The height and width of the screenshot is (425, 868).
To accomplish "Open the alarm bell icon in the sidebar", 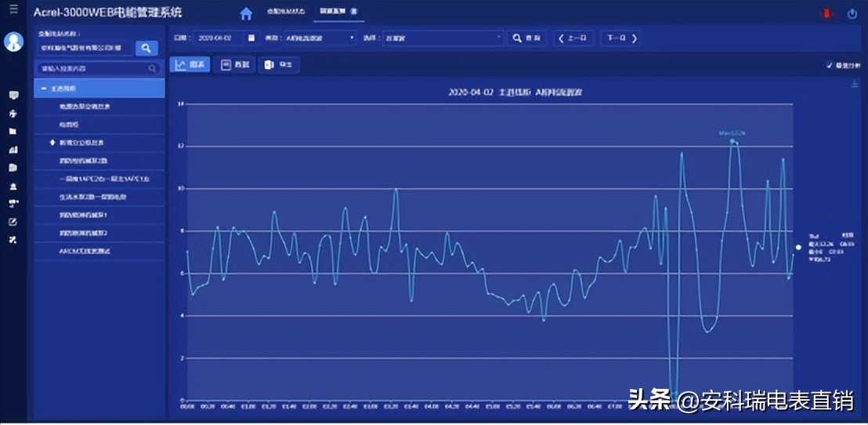I will pyautogui.click(x=14, y=186).
